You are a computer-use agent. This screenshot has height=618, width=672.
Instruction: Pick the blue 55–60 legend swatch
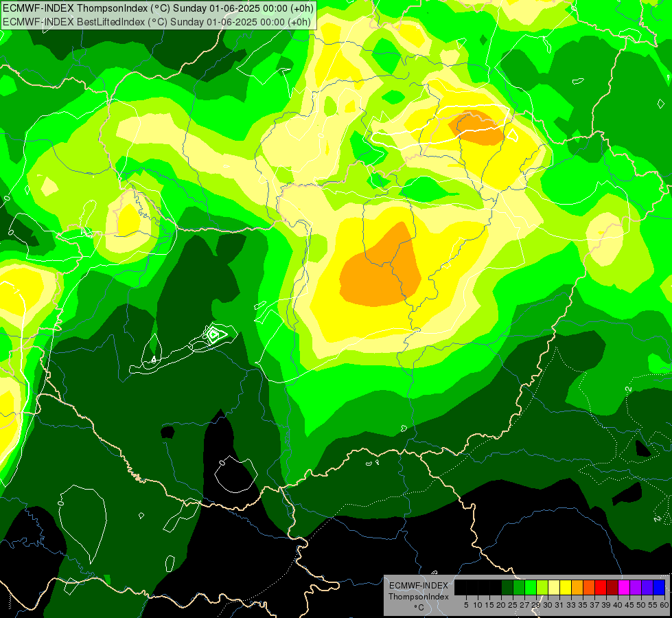coord(659,587)
